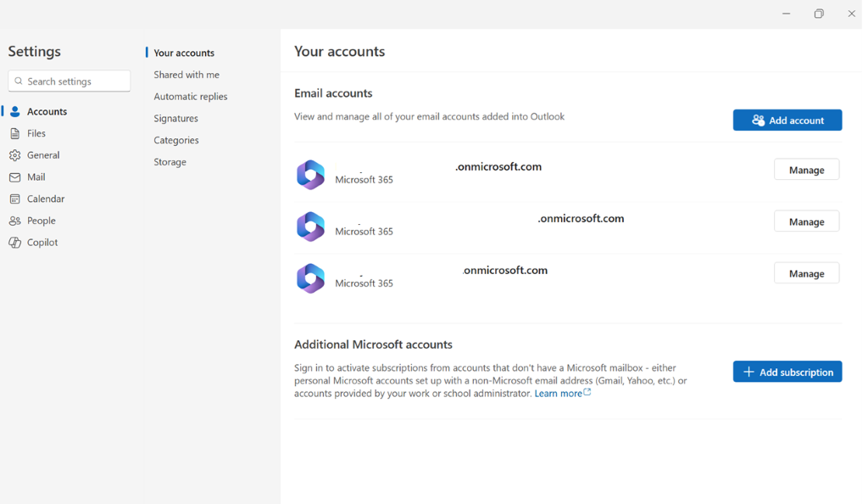Follow the Learn more link
Viewport: 868px width, 504px height.
(x=558, y=393)
